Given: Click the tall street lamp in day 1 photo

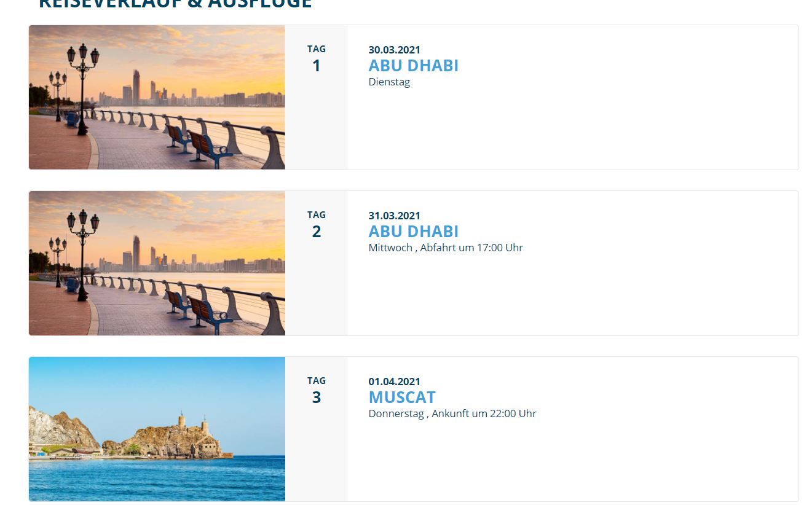Looking at the screenshot, I should tap(82, 86).
